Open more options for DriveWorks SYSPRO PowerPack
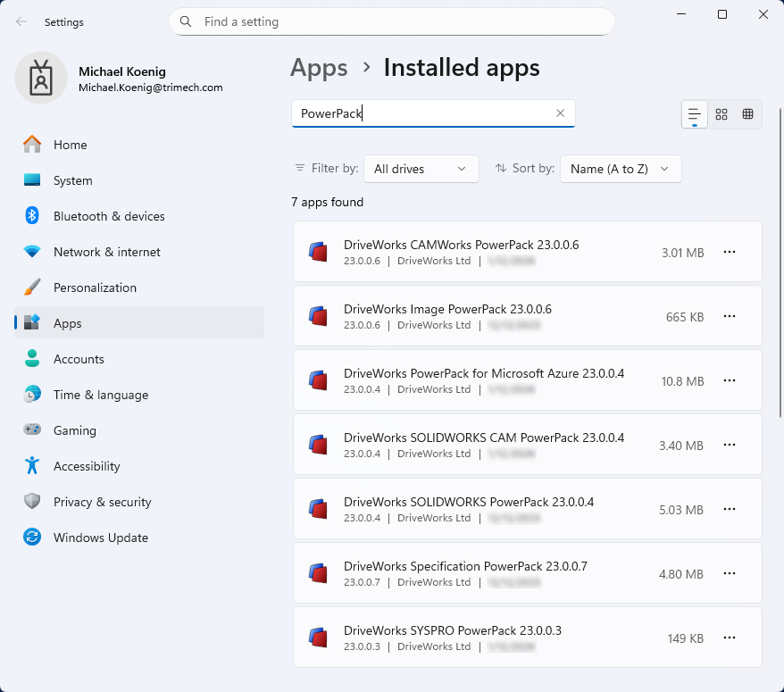Viewport: 784px width, 692px height. coord(729,638)
